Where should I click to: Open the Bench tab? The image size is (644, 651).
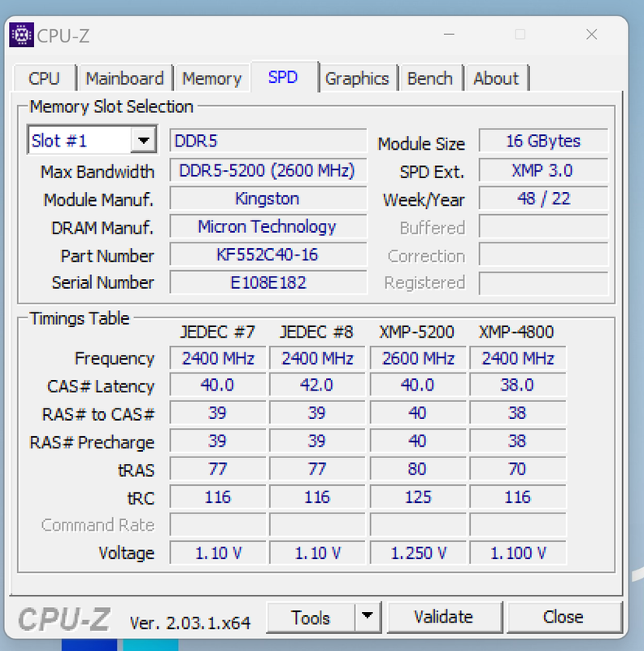point(430,78)
